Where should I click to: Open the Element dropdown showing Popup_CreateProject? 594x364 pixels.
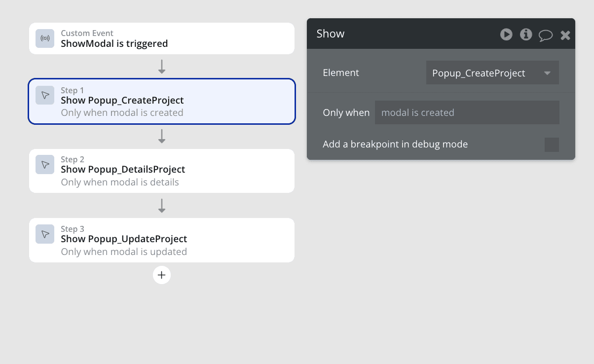pyautogui.click(x=492, y=73)
